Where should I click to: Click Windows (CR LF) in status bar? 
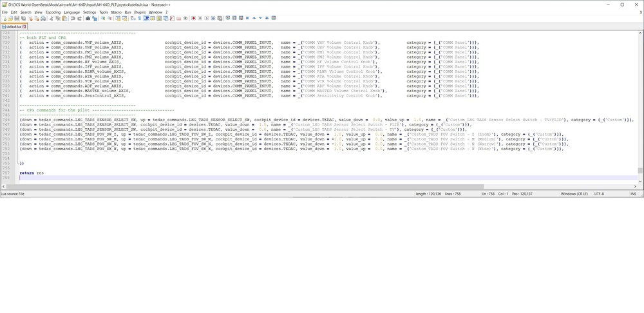click(x=574, y=193)
